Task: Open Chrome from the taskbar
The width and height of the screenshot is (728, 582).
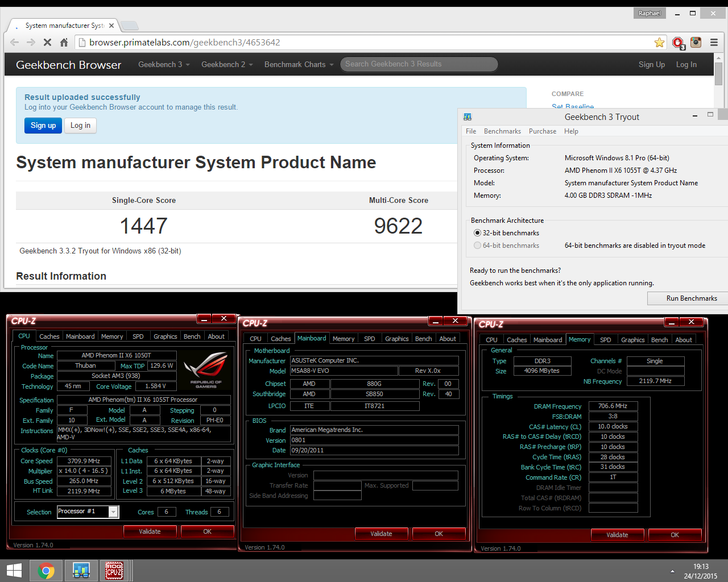Action: (x=46, y=571)
